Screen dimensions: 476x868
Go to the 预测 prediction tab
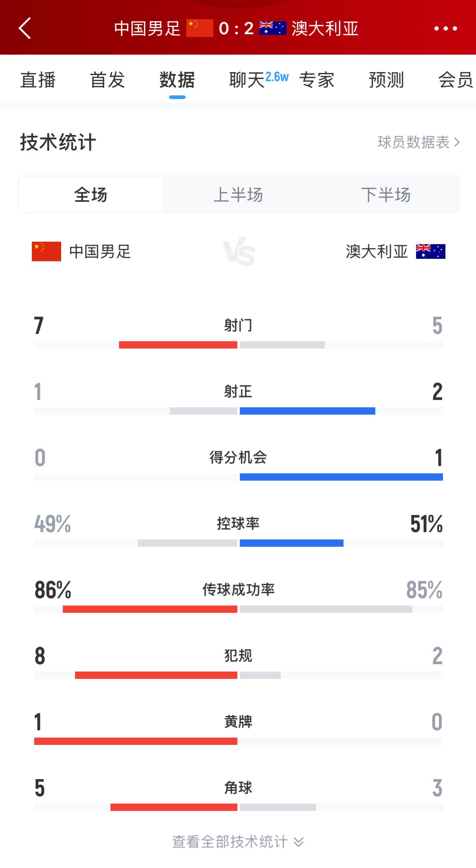pos(386,79)
